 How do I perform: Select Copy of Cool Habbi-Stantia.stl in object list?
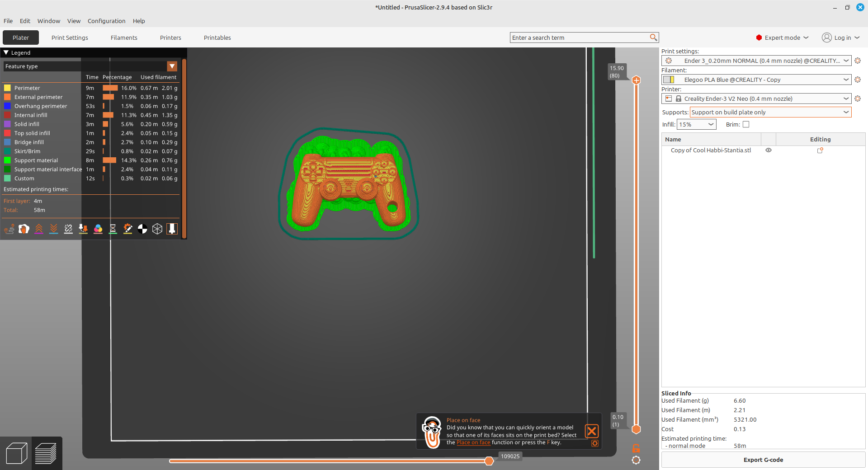(x=711, y=150)
